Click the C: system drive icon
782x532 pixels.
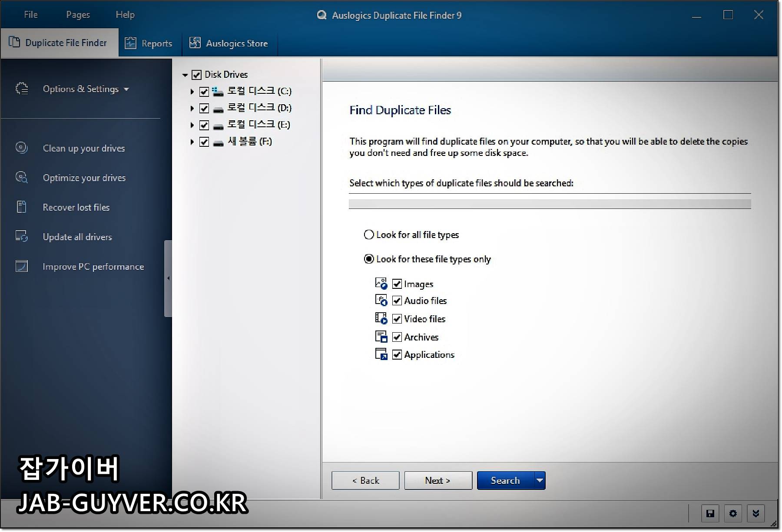(x=218, y=91)
